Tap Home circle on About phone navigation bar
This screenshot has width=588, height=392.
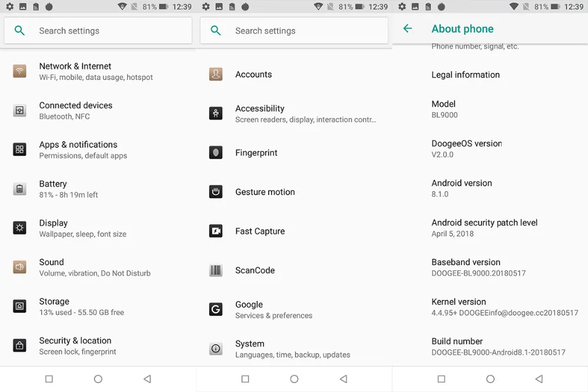point(490,379)
